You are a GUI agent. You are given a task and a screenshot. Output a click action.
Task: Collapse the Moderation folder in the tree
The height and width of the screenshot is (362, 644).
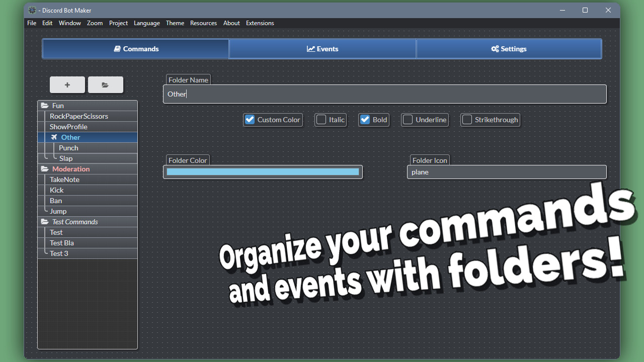click(x=45, y=169)
